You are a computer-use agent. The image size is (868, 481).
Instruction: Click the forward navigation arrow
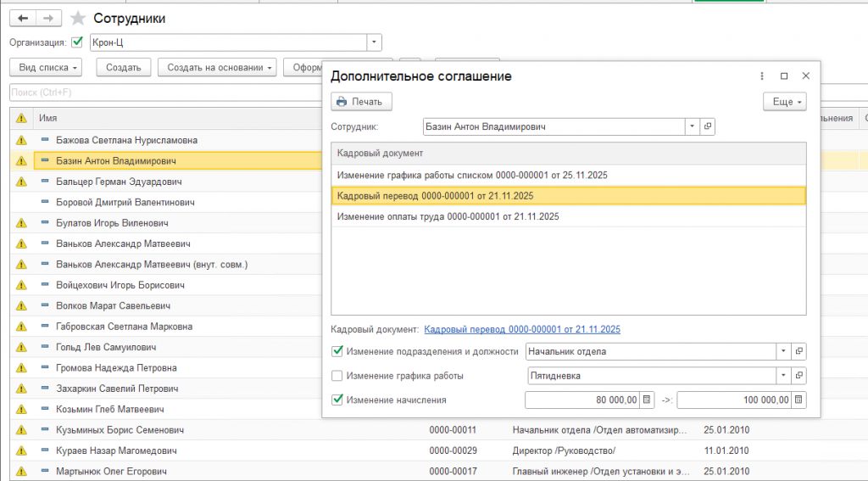(50, 18)
